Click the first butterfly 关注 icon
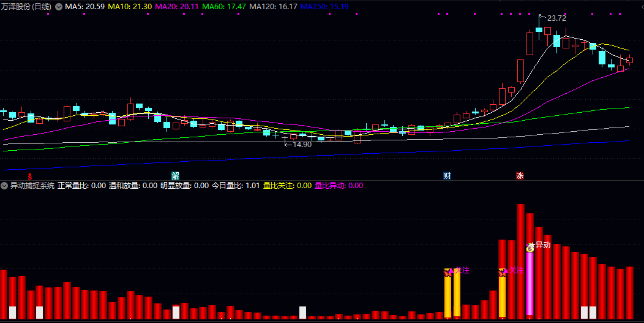This screenshot has width=644, height=323. tap(447, 272)
